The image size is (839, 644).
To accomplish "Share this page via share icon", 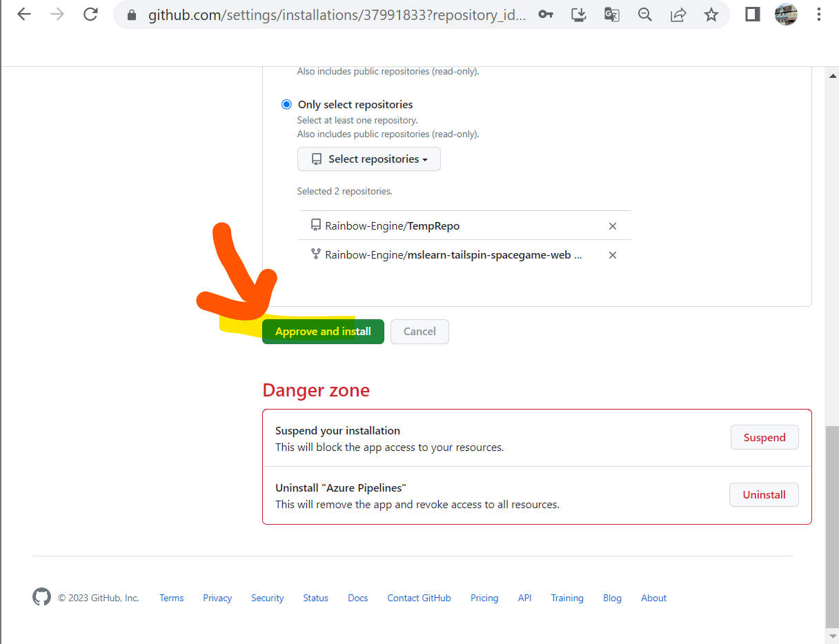I will tap(678, 14).
